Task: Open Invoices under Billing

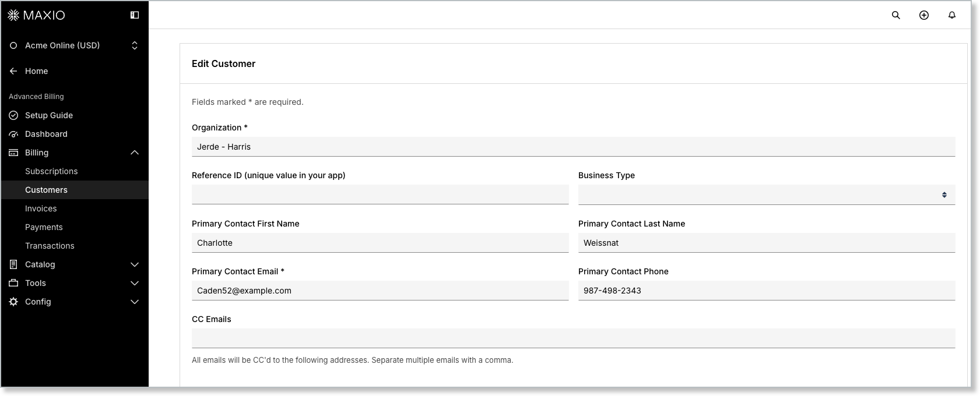Action: [x=41, y=208]
